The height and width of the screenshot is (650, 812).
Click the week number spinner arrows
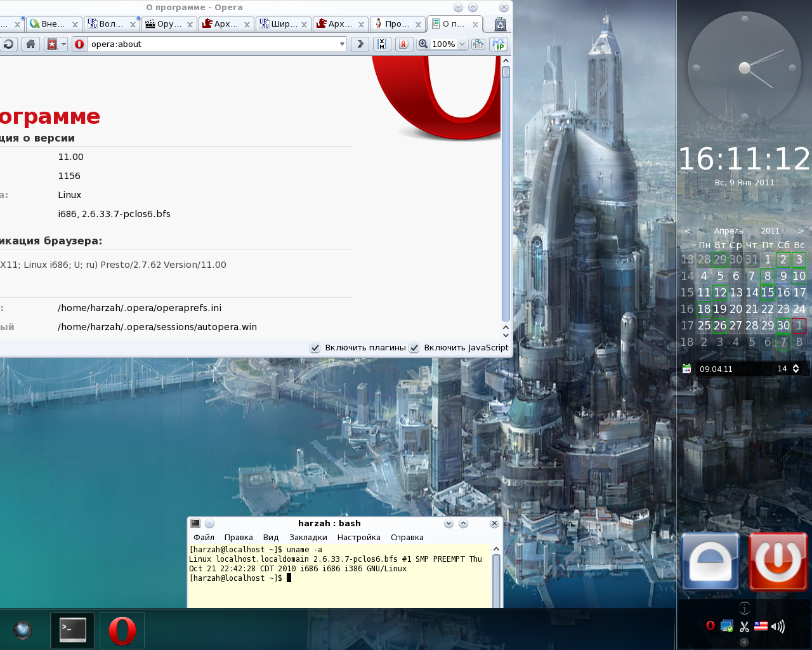(x=796, y=369)
